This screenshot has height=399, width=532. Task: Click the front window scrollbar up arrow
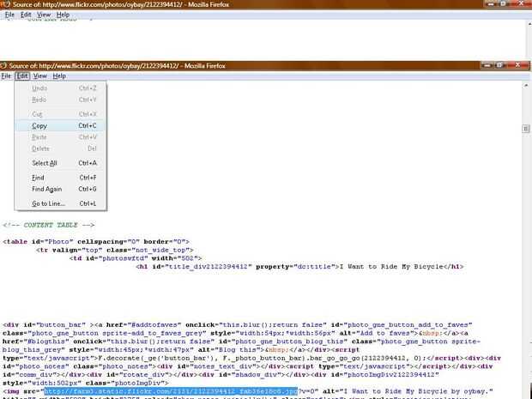pos(526,86)
